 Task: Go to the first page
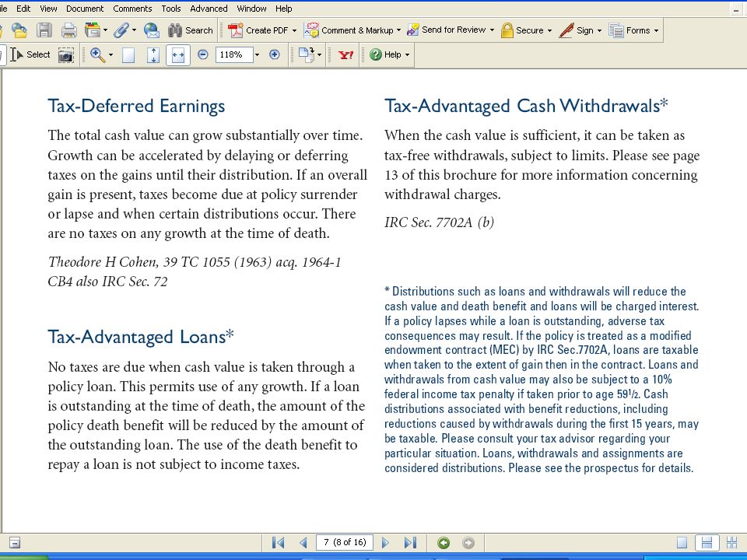coord(279,542)
